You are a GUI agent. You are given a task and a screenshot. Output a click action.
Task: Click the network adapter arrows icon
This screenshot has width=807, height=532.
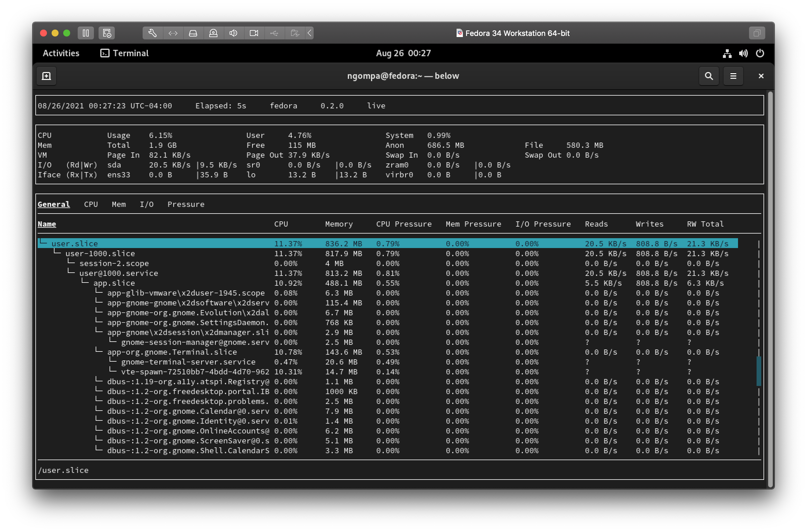pos(173,33)
